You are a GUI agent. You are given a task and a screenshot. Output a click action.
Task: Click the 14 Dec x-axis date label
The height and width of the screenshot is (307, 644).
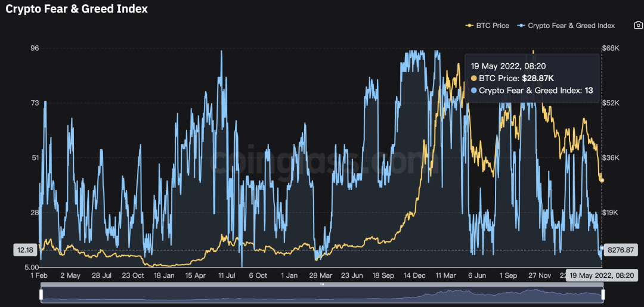[414, 276]
